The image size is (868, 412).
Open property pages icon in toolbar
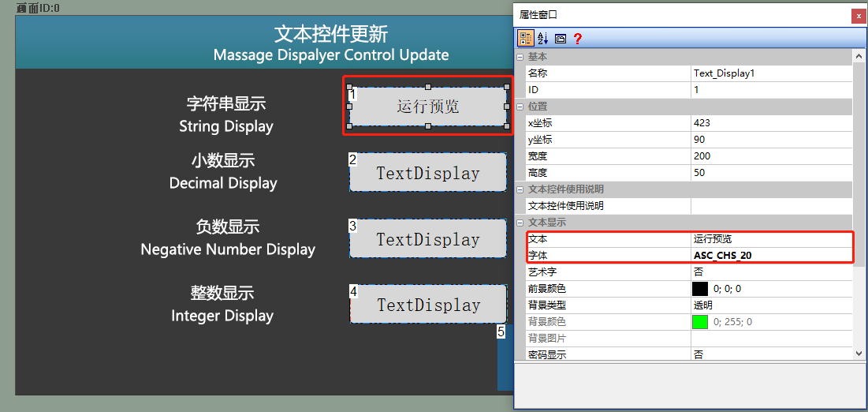click(x=561, y=39)
